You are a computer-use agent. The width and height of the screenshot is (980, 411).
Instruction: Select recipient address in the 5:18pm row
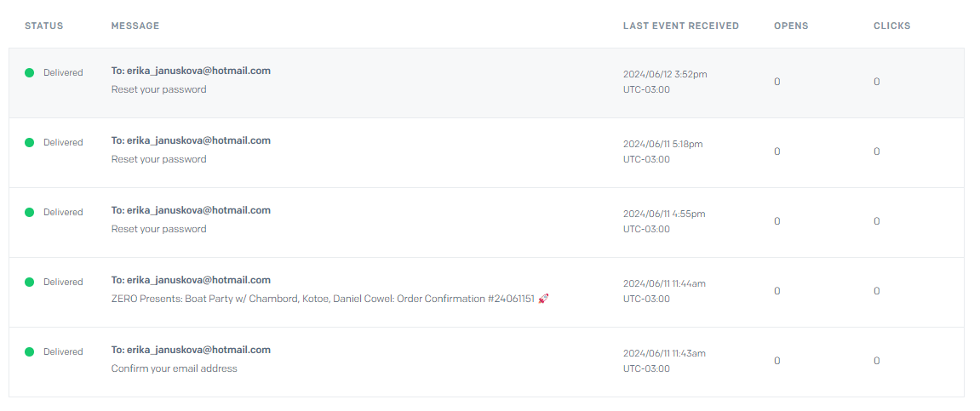(x=191, y=140)
